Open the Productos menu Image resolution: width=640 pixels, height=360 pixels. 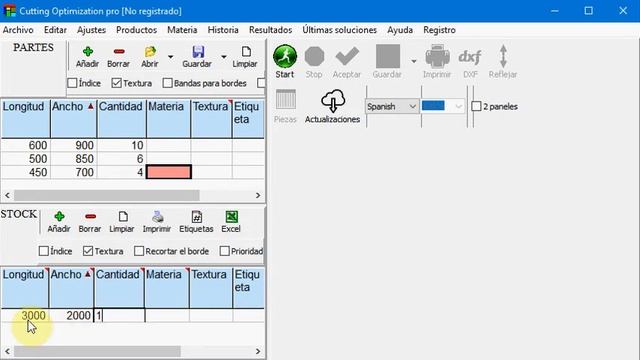(x=136, y=30)
